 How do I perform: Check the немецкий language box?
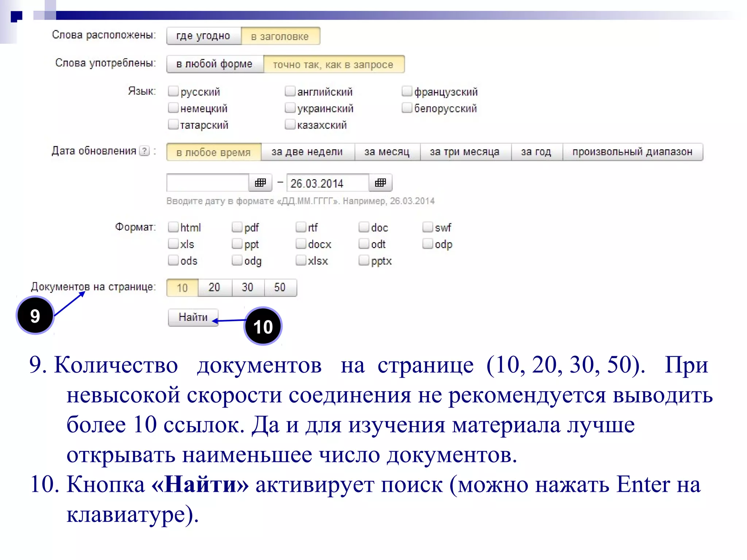173,108
